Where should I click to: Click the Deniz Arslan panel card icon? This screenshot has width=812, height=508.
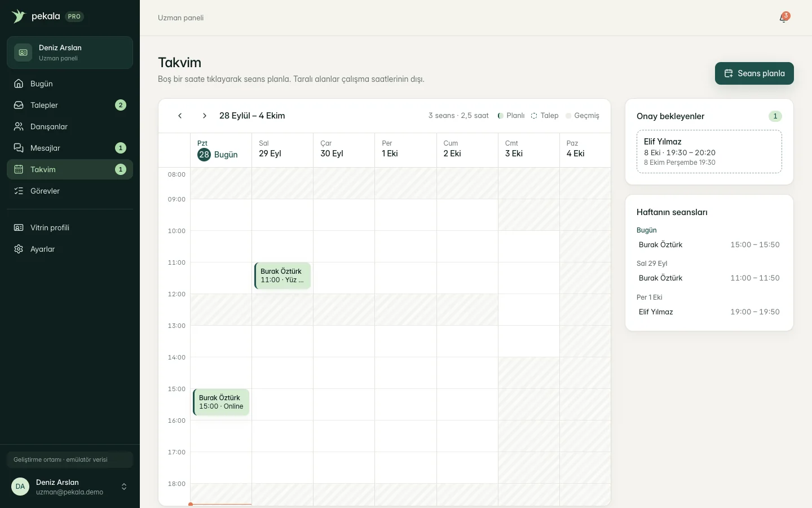point(23,52)
